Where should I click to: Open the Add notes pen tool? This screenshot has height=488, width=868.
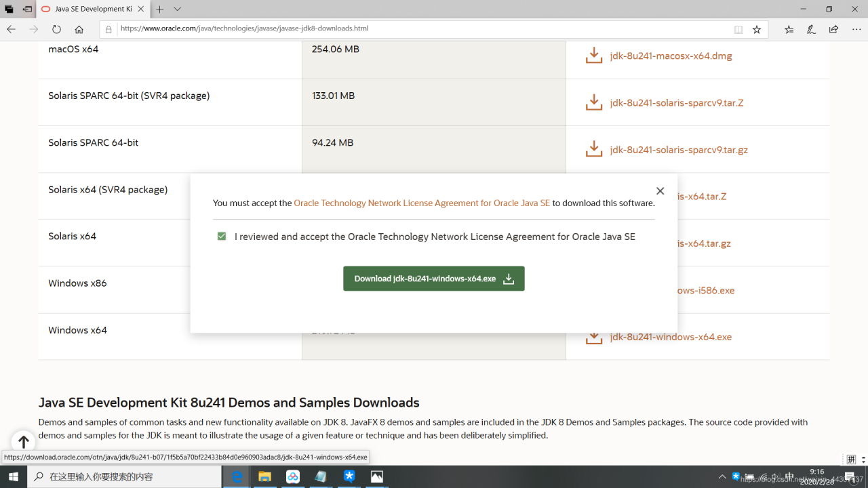click(x=811, y=29)
